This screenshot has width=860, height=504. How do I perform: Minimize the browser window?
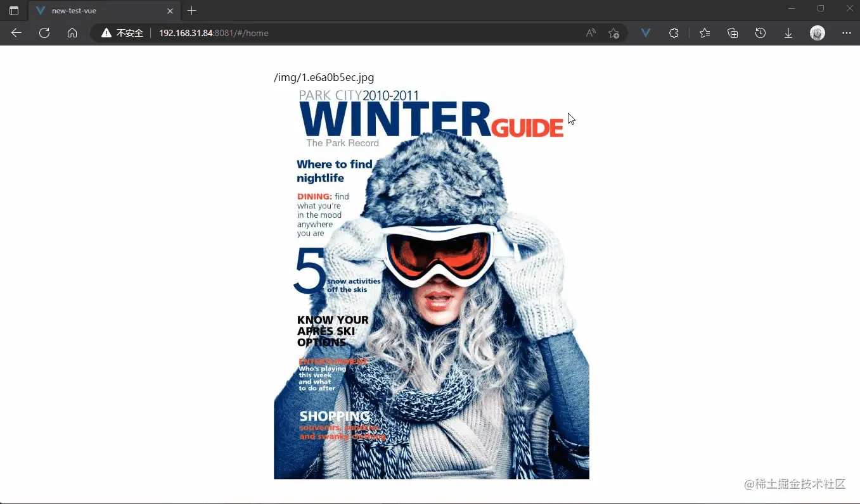pyautogui.click(x=792, y=8)
